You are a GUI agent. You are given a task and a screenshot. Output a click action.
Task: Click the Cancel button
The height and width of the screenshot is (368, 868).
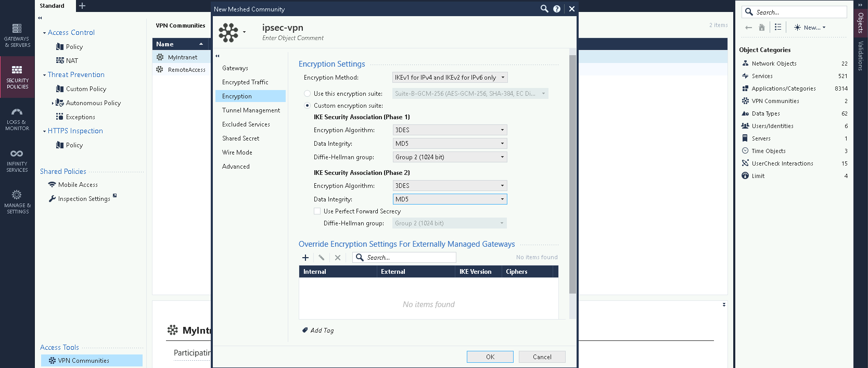click(x=542, y=357)
